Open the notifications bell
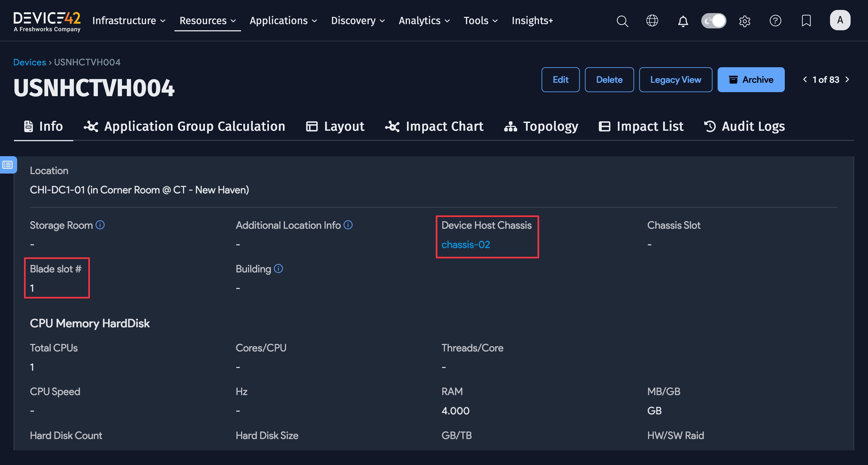Screen dimensions: 868x465 tap(683, 21)
